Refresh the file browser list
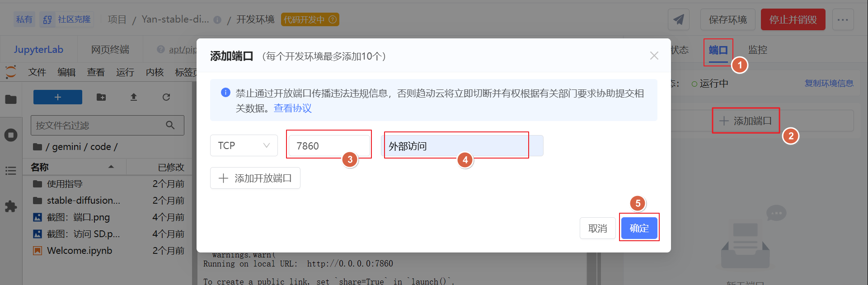The width and height of the screenshot is (868, 285). click(166, 97)
